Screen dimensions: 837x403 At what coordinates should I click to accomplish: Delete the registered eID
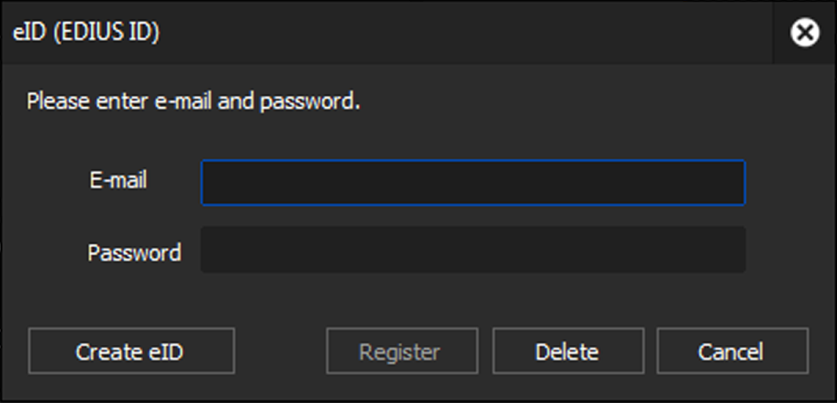[x=566, y=351]
